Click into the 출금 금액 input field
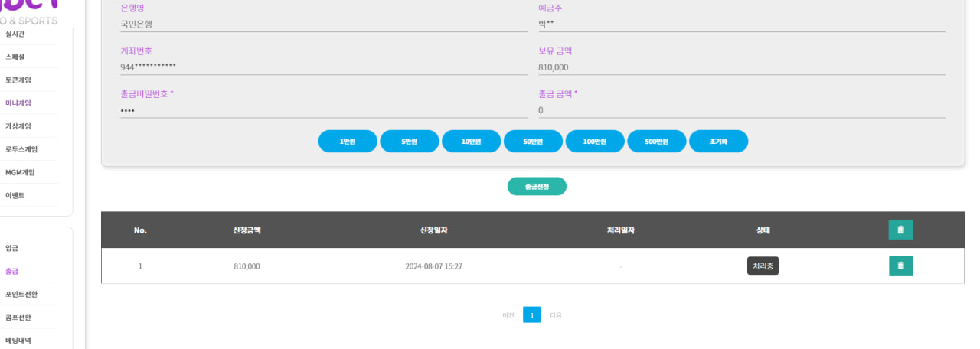Image resolution: width=980 pixels, height=349 pixels. [x=741, y=110]
